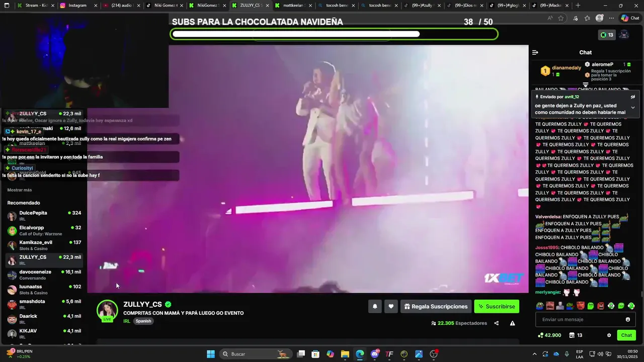
Task: Close the ZULLYY_CS browser tab
Action: 267,6
